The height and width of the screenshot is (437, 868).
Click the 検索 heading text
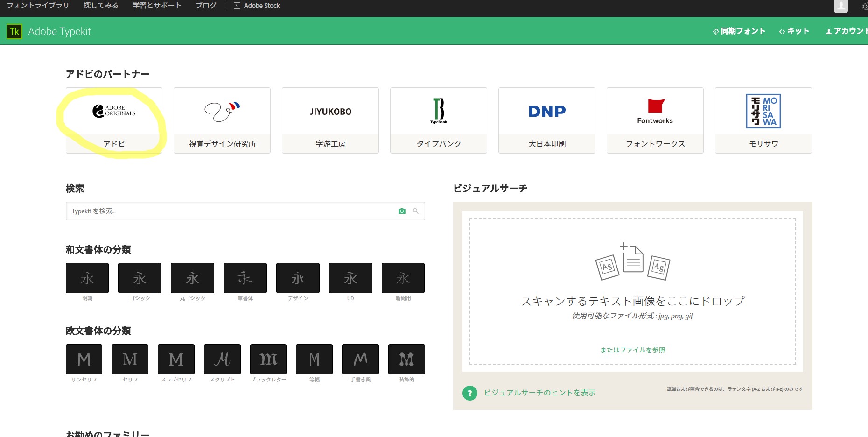[x=75, y=188]
